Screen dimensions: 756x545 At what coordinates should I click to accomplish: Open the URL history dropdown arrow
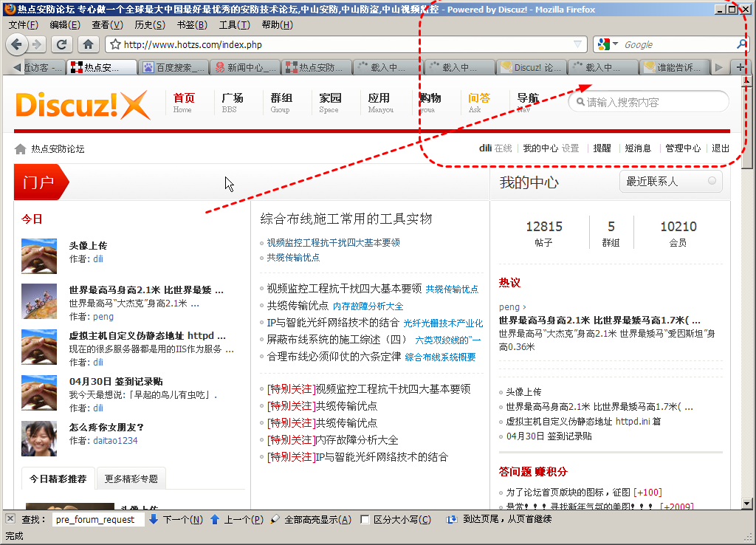point(577,44)
